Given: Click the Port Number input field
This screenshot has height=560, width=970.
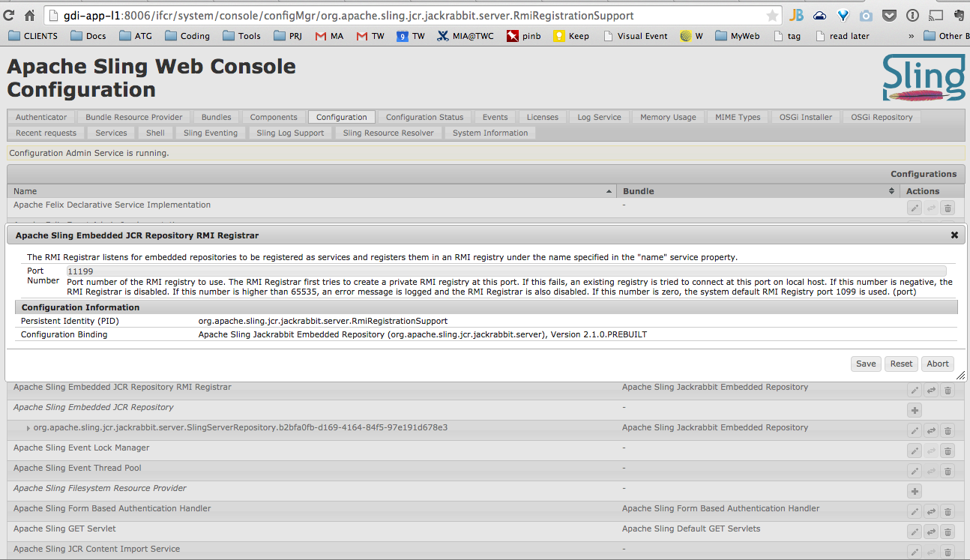Looking at the screenshot, I should pyautogui.click(x=506, y=271).
